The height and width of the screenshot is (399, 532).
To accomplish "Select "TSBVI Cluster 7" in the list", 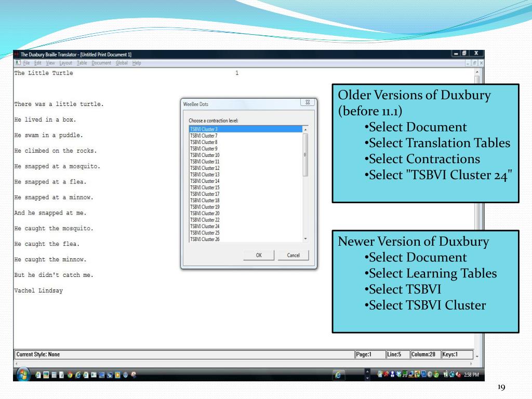I will click(x=246, y=136).
